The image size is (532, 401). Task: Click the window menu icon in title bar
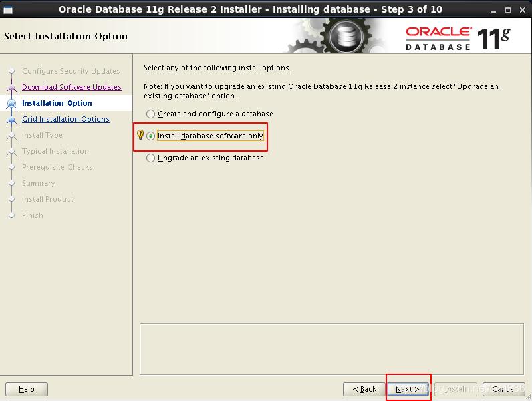coord(8,10)
